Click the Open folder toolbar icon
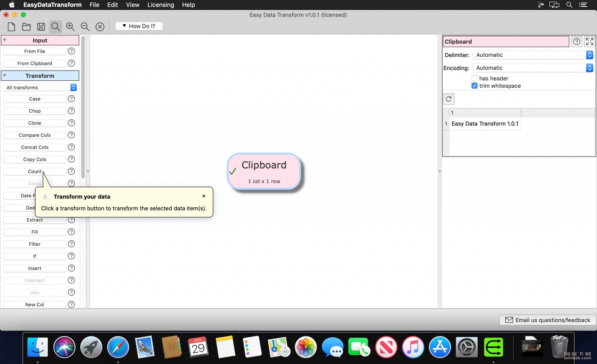Screen dimensions: 597x364 pos(26,26)
